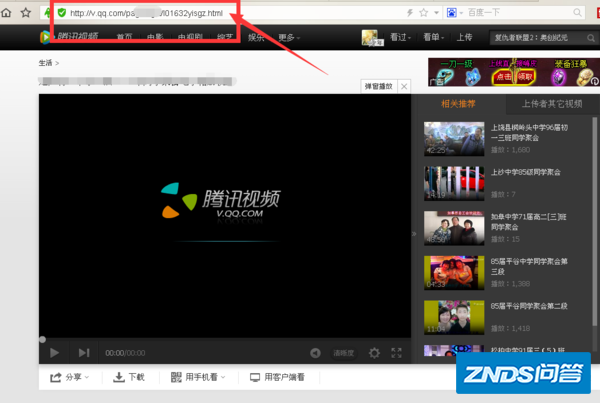600x403 pixels.
Task: Collapse the recommendation sidebar with the » handle
Action: [414, 233]
